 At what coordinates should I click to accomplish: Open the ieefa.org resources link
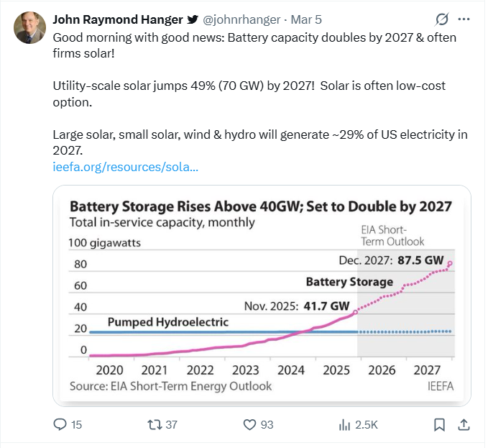pyautogui.click(x=125, y=168)
